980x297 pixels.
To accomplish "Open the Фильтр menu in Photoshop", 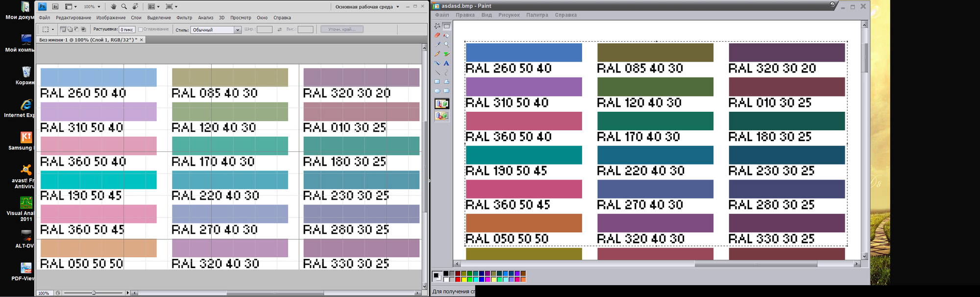I will [x=184, y=18].
